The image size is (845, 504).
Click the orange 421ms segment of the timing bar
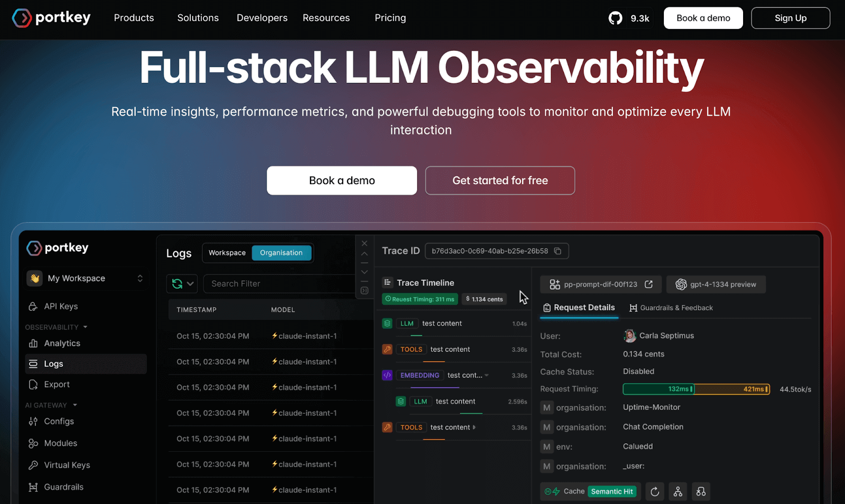point(732,389)
